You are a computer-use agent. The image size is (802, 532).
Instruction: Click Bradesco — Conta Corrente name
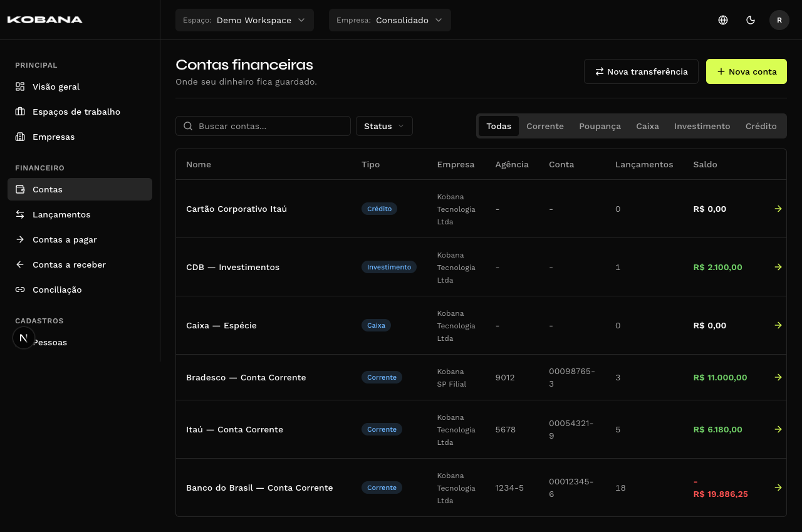point(246,377)
